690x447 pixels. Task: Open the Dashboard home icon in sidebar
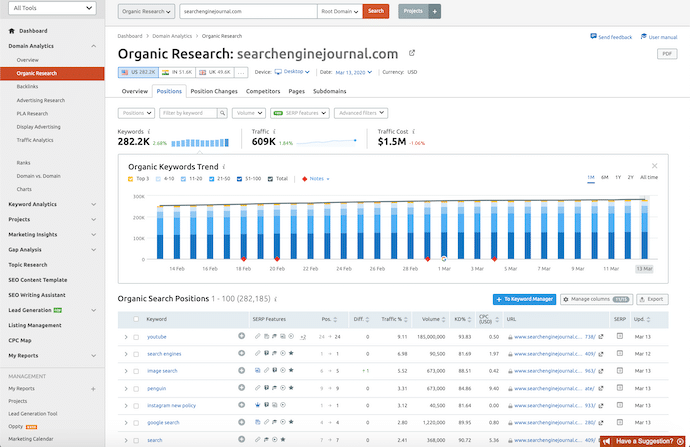click(12, 31)
